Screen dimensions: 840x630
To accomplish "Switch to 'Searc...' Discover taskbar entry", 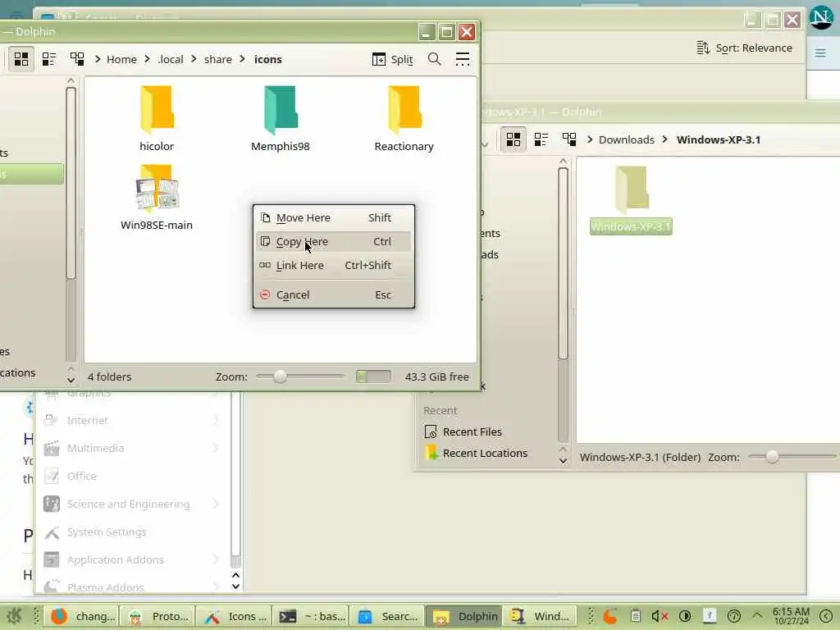I will (387, 617).
